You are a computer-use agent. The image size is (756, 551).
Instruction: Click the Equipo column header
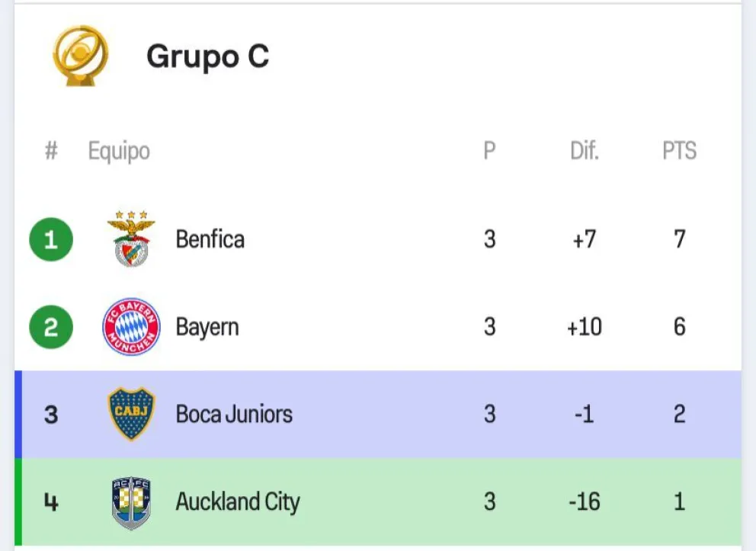coord(119,151)
